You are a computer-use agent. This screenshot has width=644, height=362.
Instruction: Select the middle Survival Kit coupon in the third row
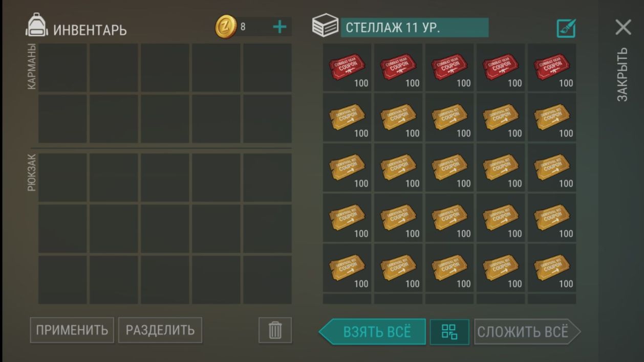[x=449, y=168]
